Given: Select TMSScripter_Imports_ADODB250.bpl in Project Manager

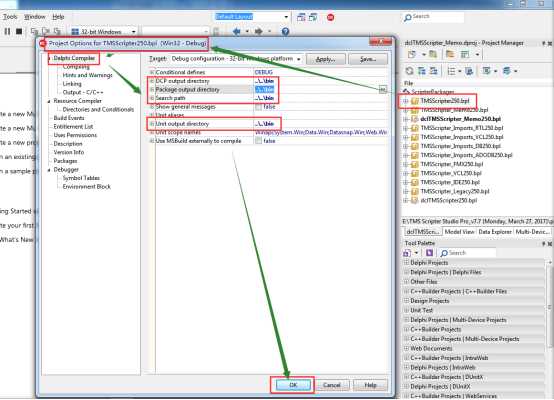Looking at the screenshot, I should 466,155.
